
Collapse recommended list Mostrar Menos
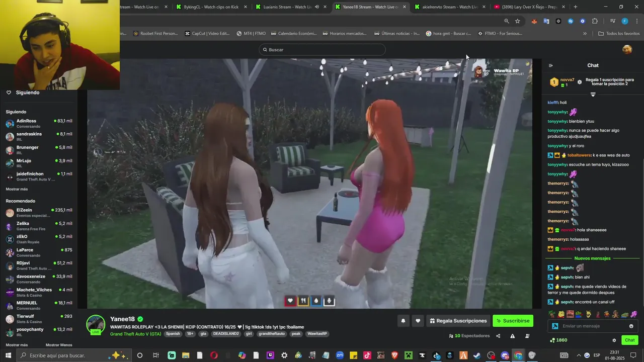coord(59,345)
